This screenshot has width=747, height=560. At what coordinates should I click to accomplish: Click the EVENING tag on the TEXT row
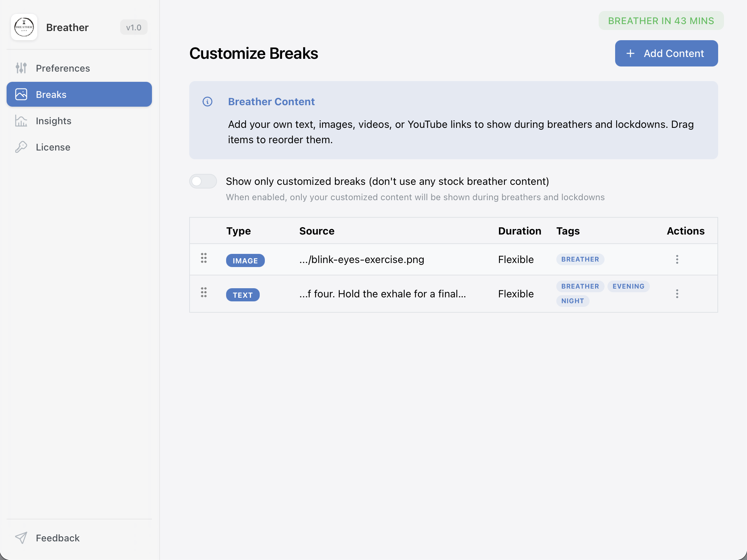click(x=628, y=286)
